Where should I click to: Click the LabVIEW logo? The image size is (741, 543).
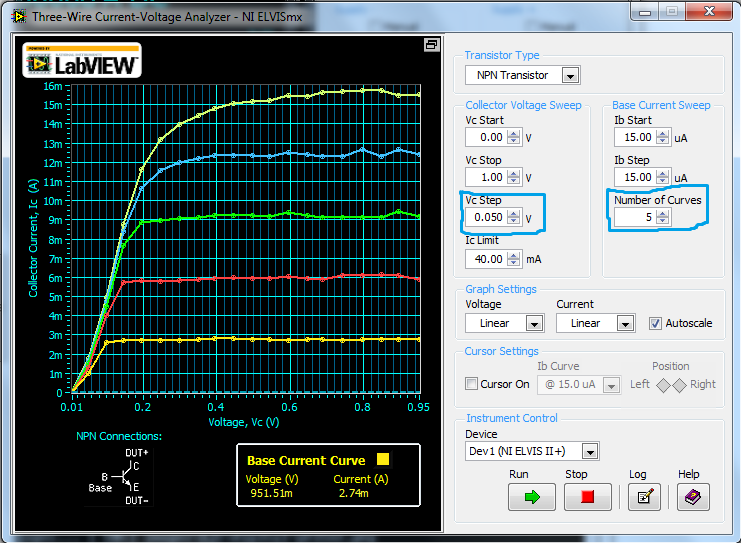click(82, 60)
